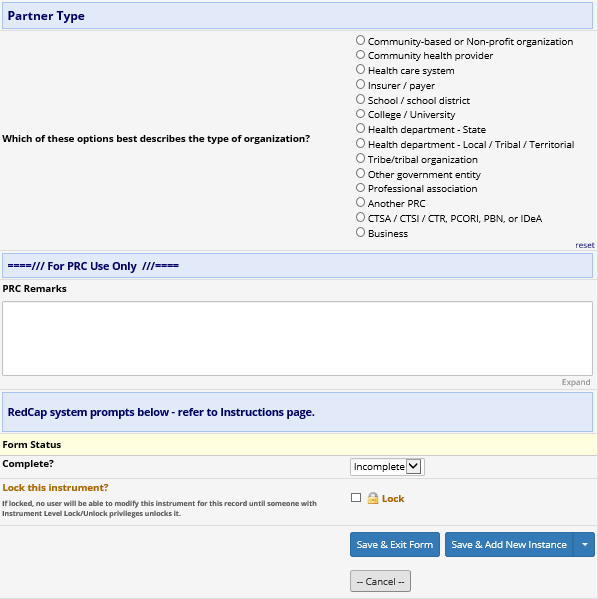Expand Save & Add New Instance arrow menu
The width and height of the screenshot is (598, 599).
pyautogui.click(x=584, y=544)
